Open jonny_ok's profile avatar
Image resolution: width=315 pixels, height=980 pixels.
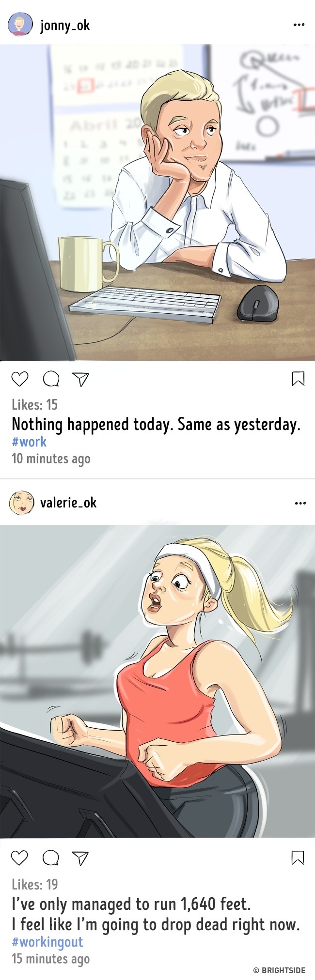point(20,24)
